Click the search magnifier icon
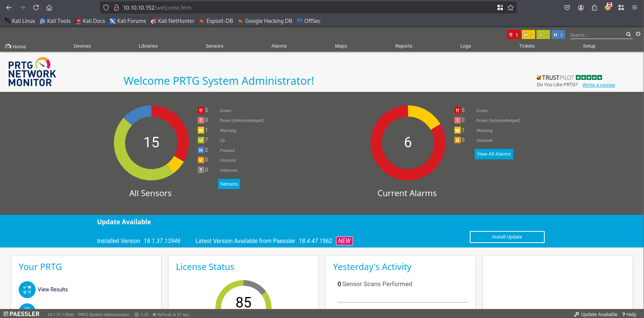Image resolution: width=644 pixels, height=318 pixels. tap(629, 34)
